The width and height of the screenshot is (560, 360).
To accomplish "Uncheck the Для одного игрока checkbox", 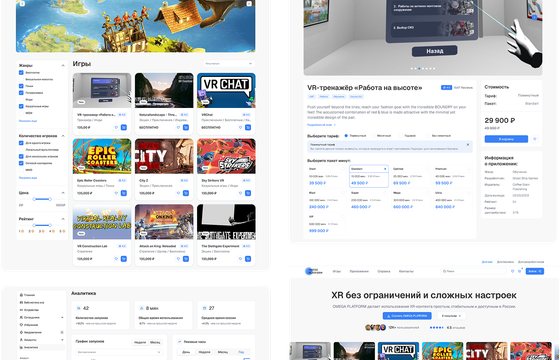I will (21, 143).
